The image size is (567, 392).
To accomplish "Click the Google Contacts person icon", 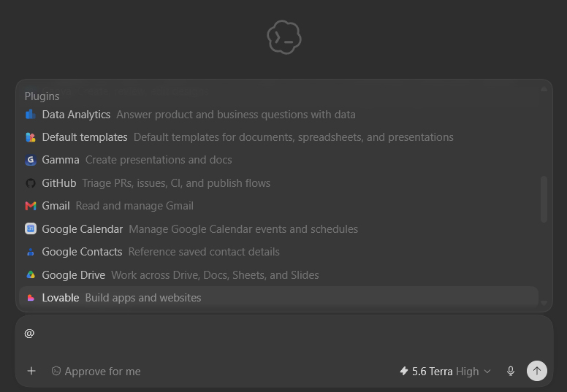I will click(31, 252).
